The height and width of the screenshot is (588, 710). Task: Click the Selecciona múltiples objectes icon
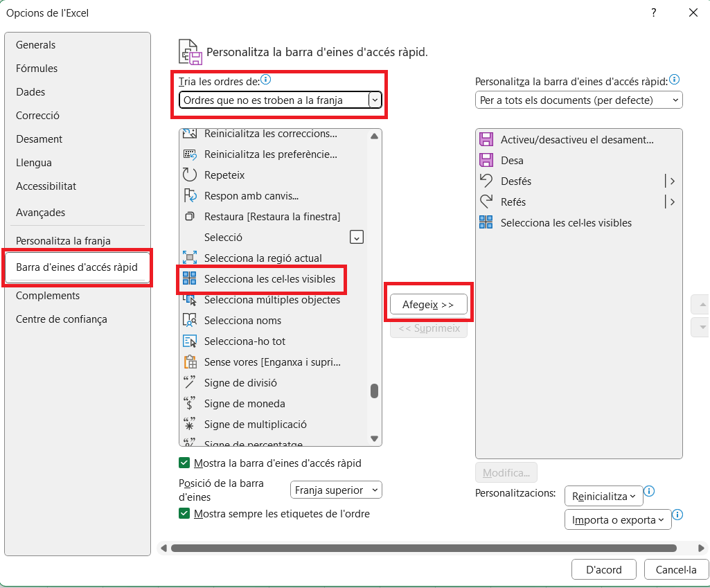190,300
